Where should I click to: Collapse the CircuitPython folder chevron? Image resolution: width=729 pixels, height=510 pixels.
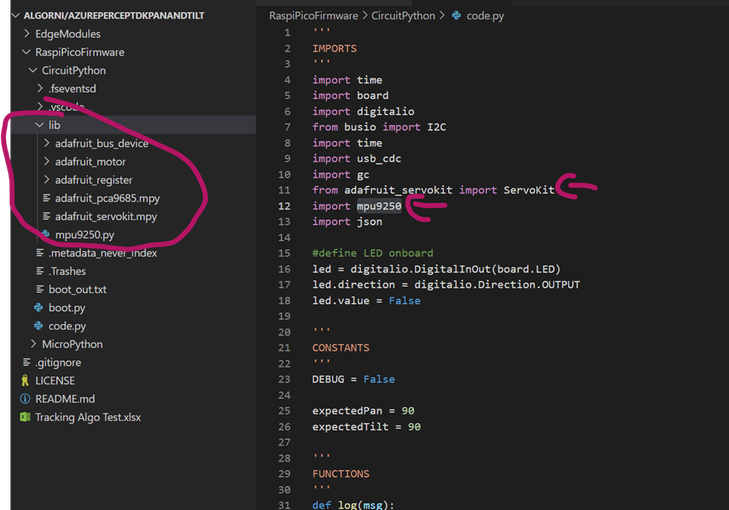tap(33, 70)
